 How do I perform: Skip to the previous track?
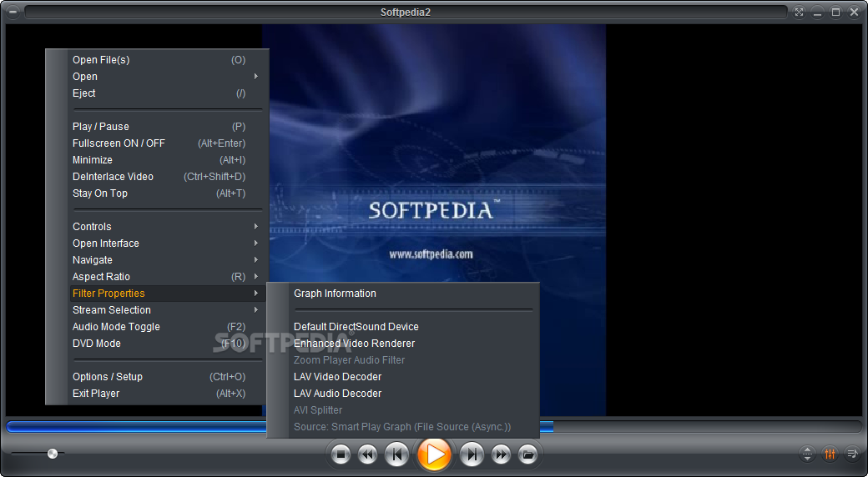397,454
